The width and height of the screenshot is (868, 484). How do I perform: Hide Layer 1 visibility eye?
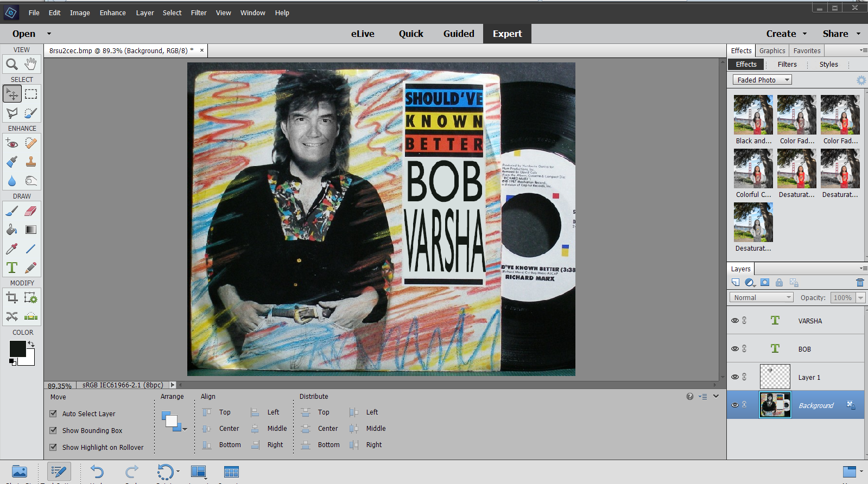735,377
